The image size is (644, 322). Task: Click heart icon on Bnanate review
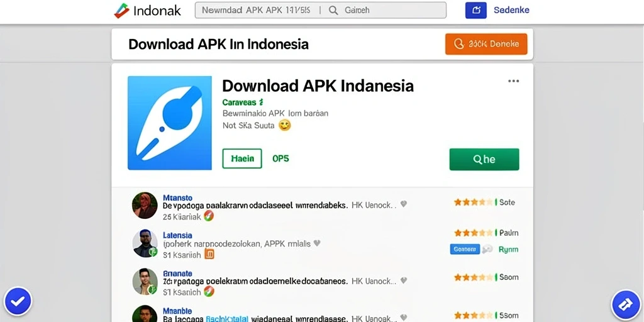404,280
